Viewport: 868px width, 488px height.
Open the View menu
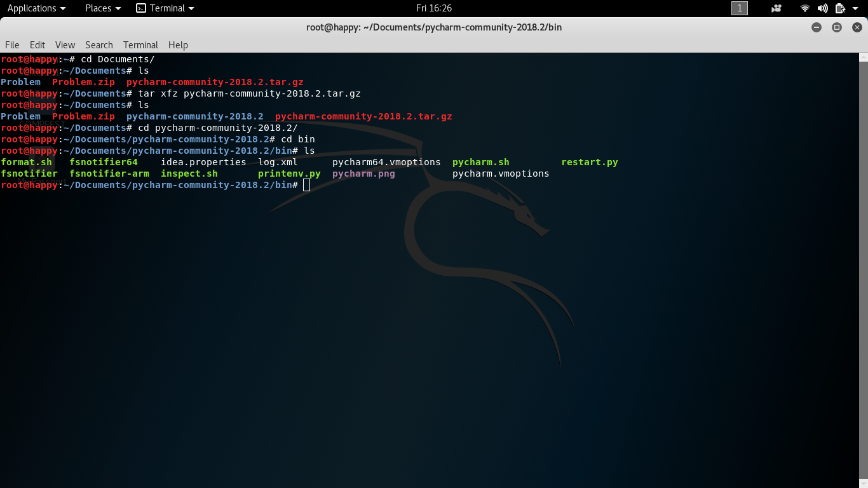coord(65,45)
